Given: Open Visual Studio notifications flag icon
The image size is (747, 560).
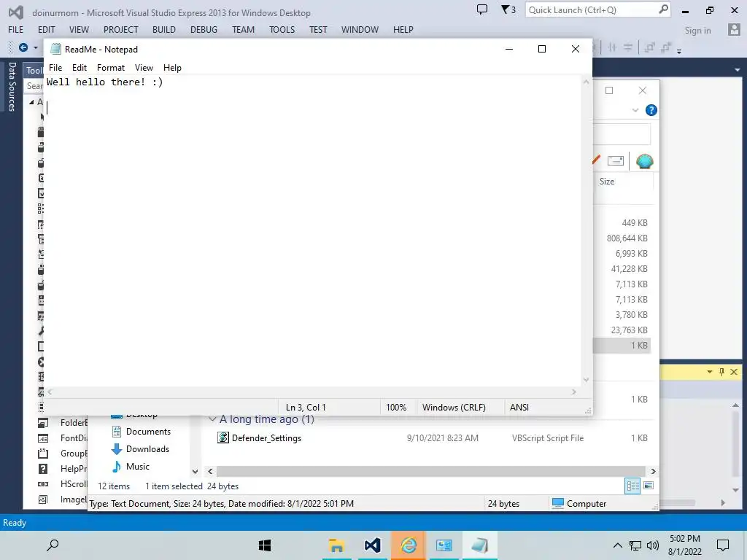Looking at the screenshot, I should click(508, 9).
